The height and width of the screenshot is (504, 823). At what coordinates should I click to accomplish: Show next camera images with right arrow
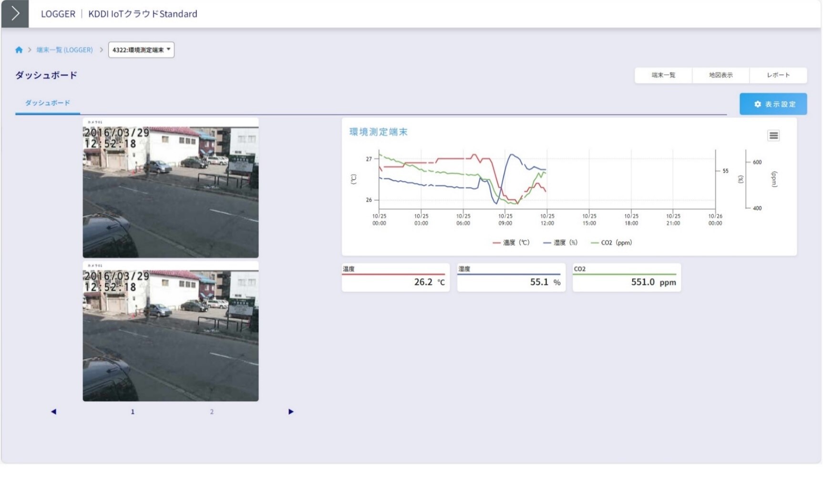coord(291,411)
